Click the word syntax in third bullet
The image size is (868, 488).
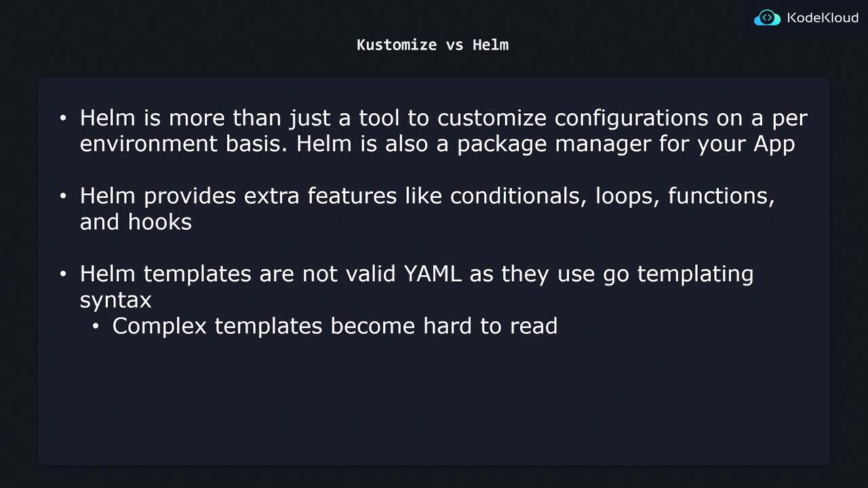click(115, 300)
